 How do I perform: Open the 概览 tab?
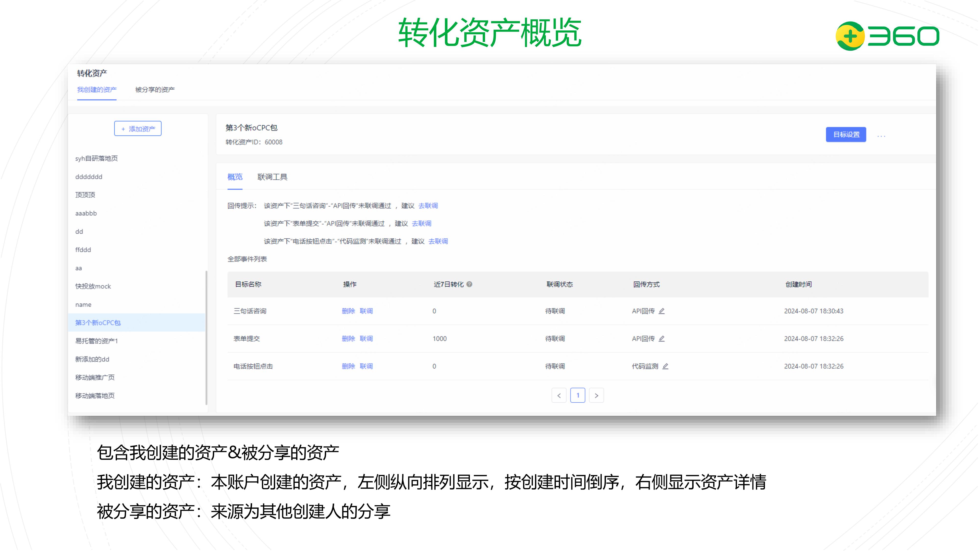pos(235,177)
